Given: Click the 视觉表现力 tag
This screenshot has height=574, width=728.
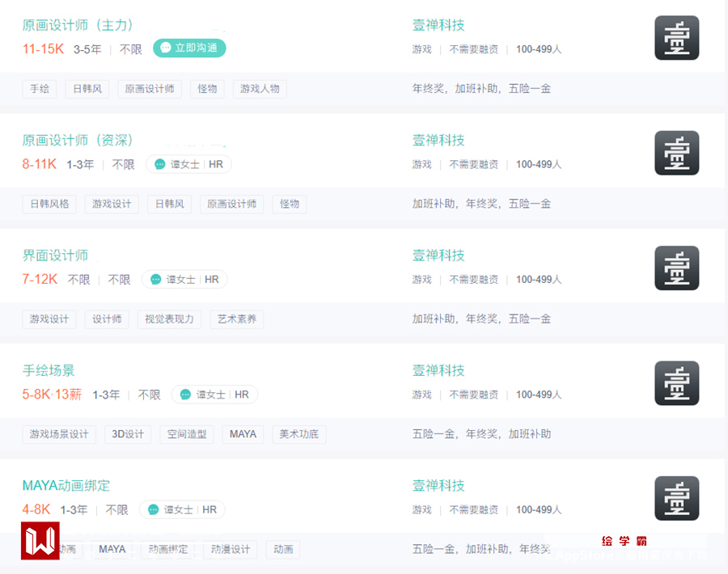Looking at the screenshot, I should pos(170,319).
